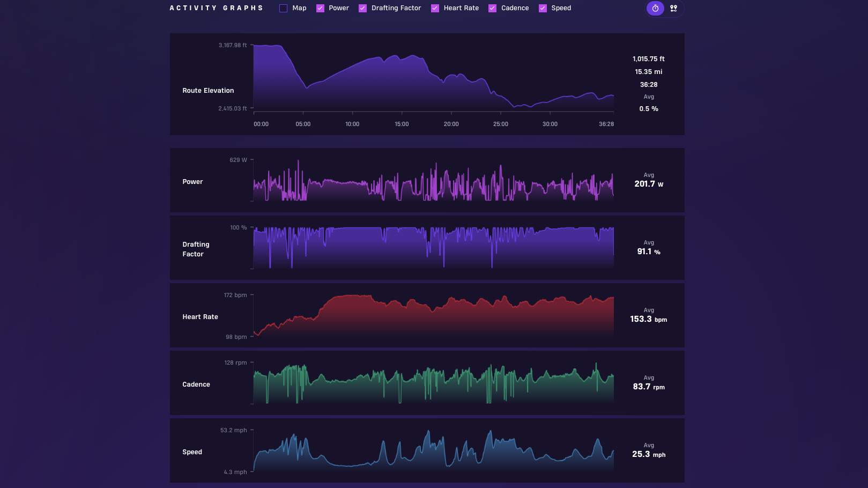The image size is (868, 488).
Task: Uncheck the Drafting Factor checkbox
Action: [x=362, y=8]
